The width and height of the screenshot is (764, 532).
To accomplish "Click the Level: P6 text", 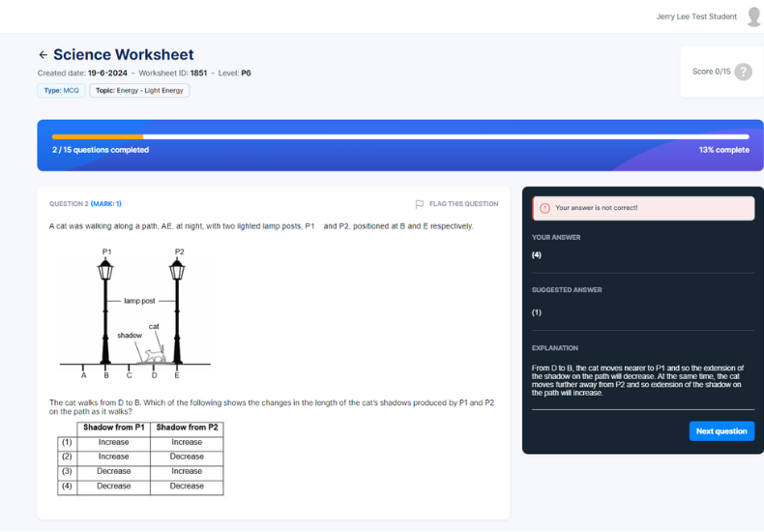I will [234, 74].
